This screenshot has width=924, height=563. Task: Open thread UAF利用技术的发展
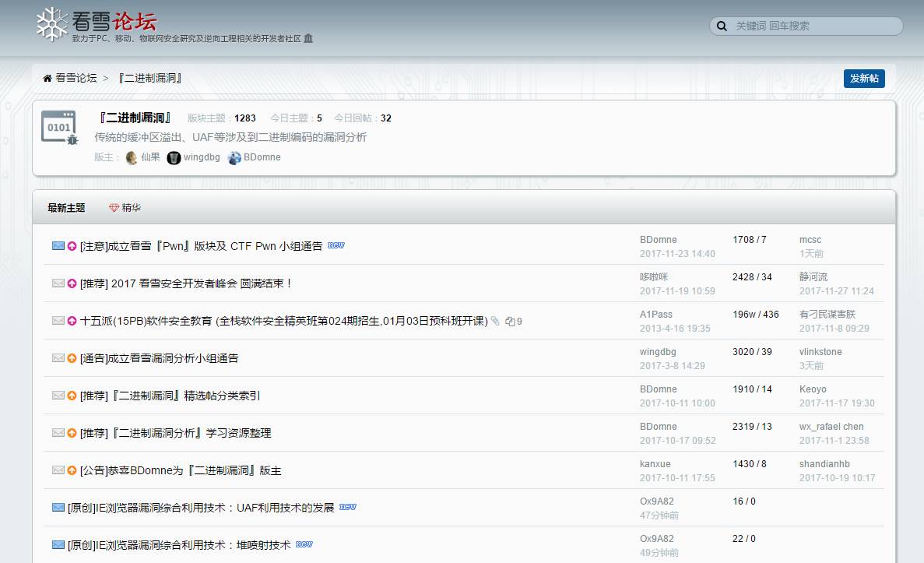point(201,508)
